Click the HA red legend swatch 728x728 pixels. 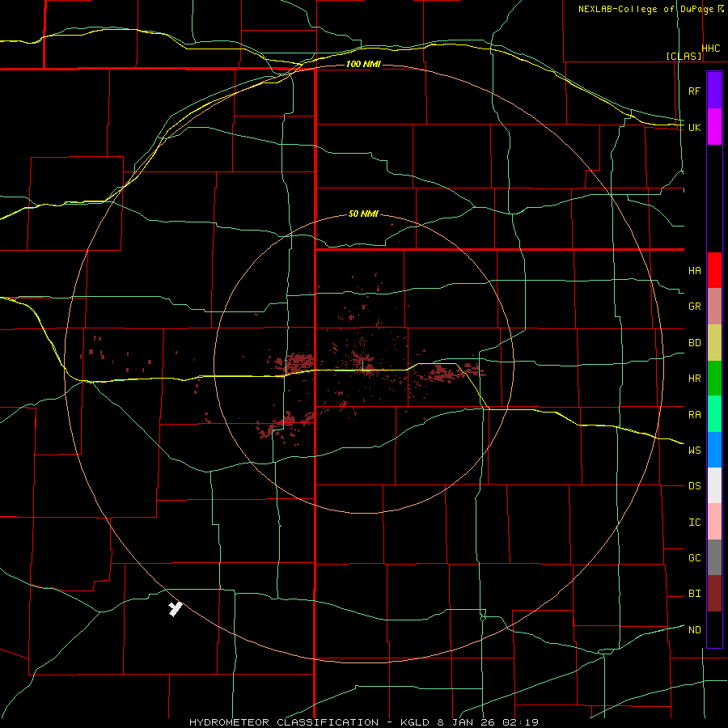coord(714,270)
